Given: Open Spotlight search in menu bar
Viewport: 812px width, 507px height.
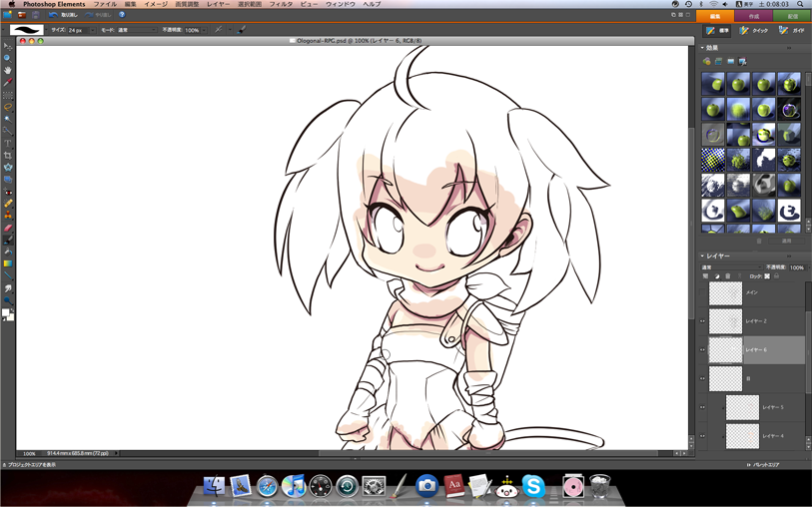Looking at the screenshot, I should 800,4.
